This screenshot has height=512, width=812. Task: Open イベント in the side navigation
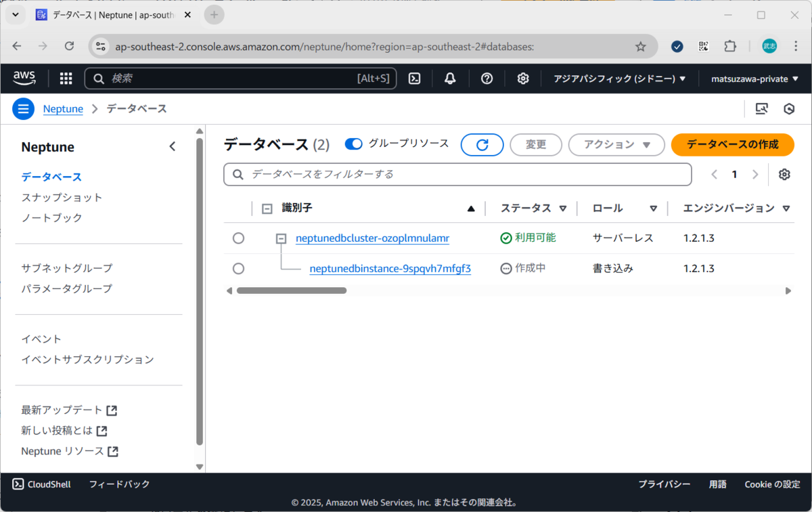click(x=41, y=339)
